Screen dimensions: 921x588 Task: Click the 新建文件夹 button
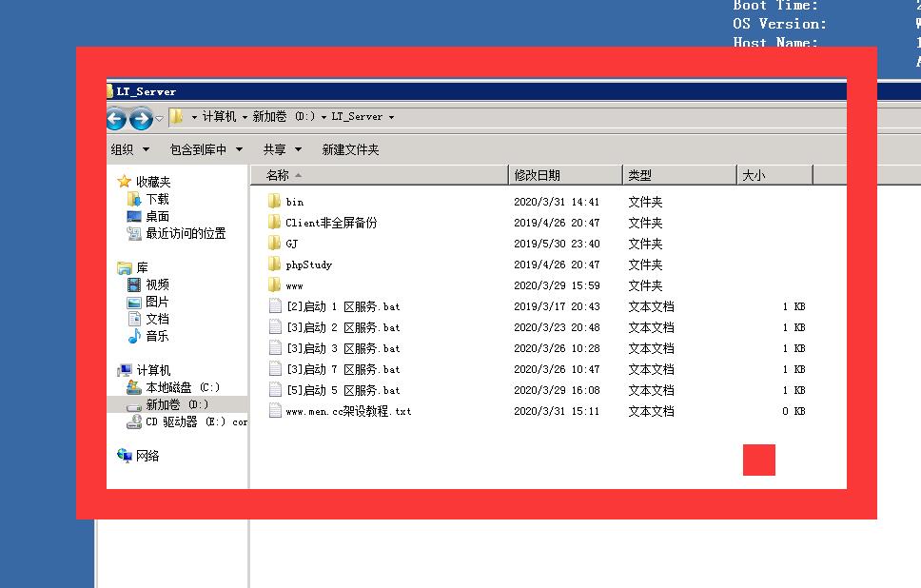(x=350, y=149)
